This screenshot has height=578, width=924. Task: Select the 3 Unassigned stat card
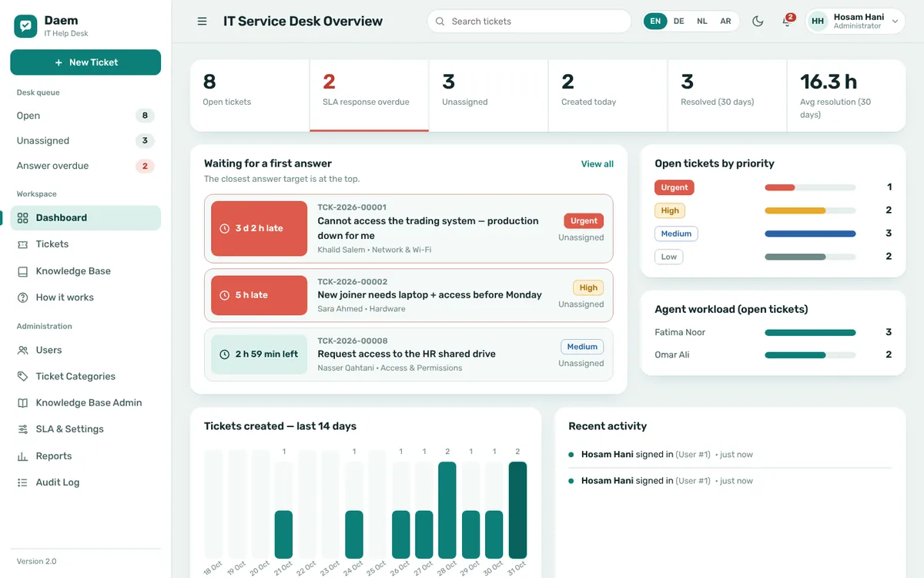tap(488, 96)
